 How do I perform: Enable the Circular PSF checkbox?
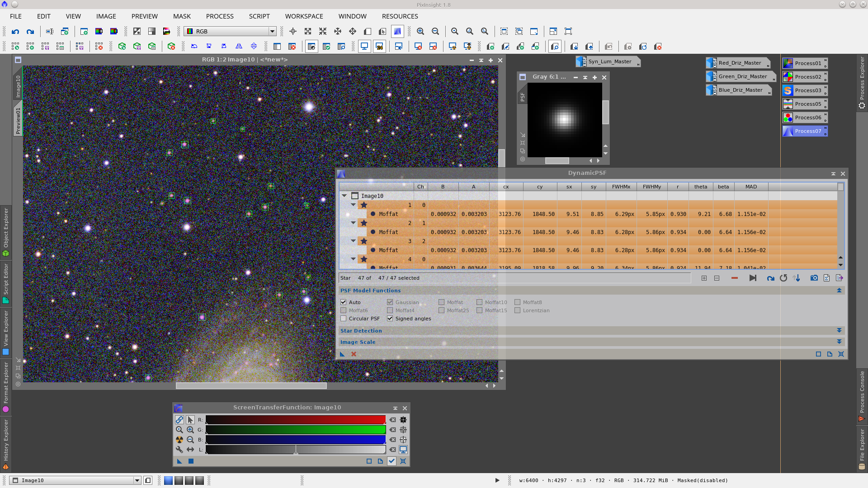(344, 319)
